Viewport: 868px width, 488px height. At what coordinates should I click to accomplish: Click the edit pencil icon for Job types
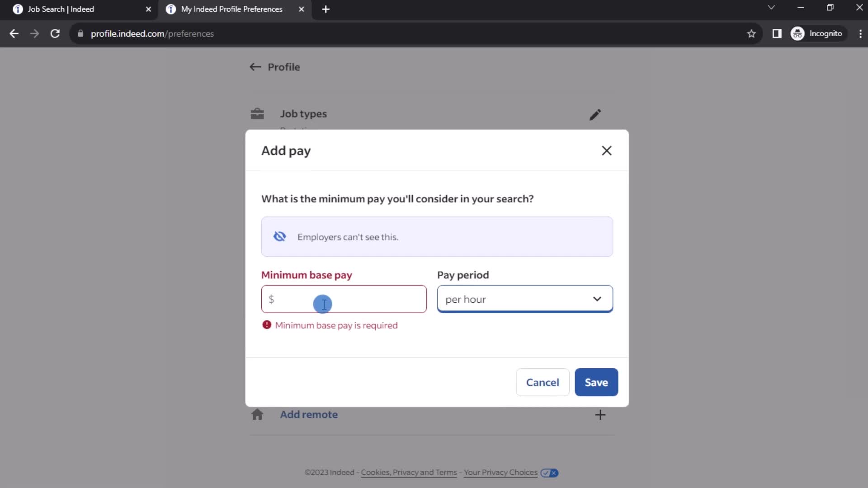pyautogui.click(x=595, y=114)
